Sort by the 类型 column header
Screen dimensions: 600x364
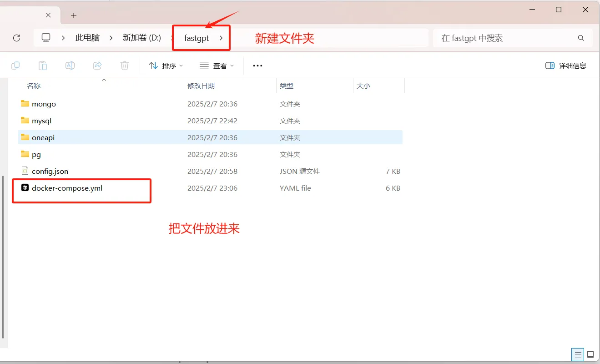(x=287, y=86)
